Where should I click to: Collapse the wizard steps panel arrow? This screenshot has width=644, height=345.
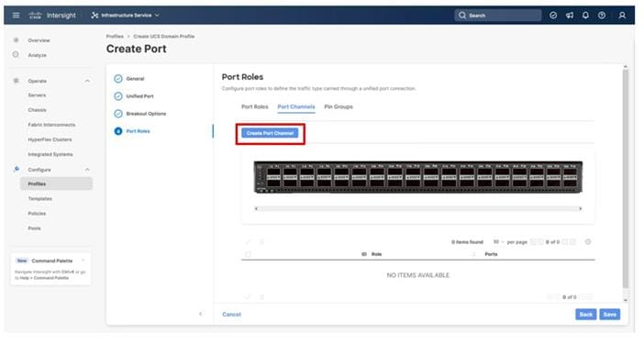(x=200, y=314)
